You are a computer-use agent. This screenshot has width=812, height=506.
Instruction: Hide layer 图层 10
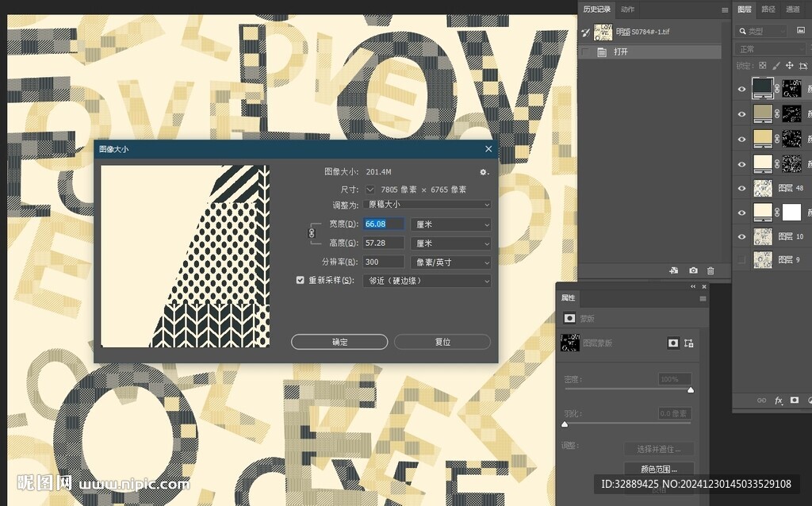tap(741, 236)
